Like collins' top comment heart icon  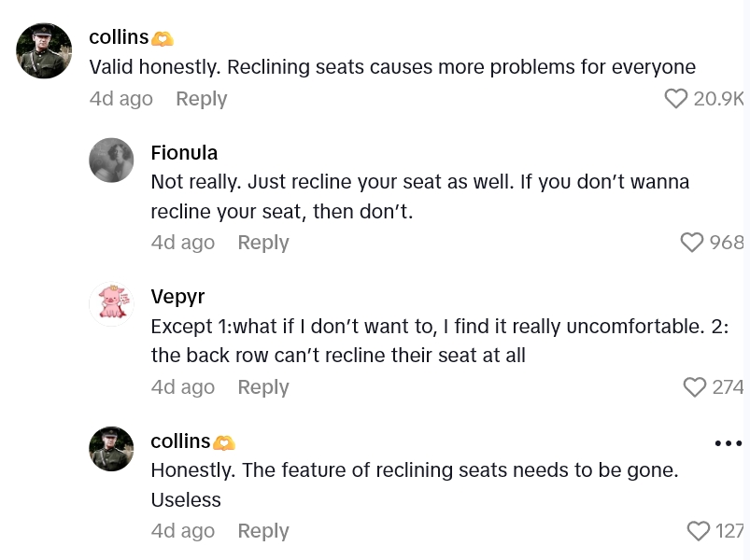coord(675,99)
